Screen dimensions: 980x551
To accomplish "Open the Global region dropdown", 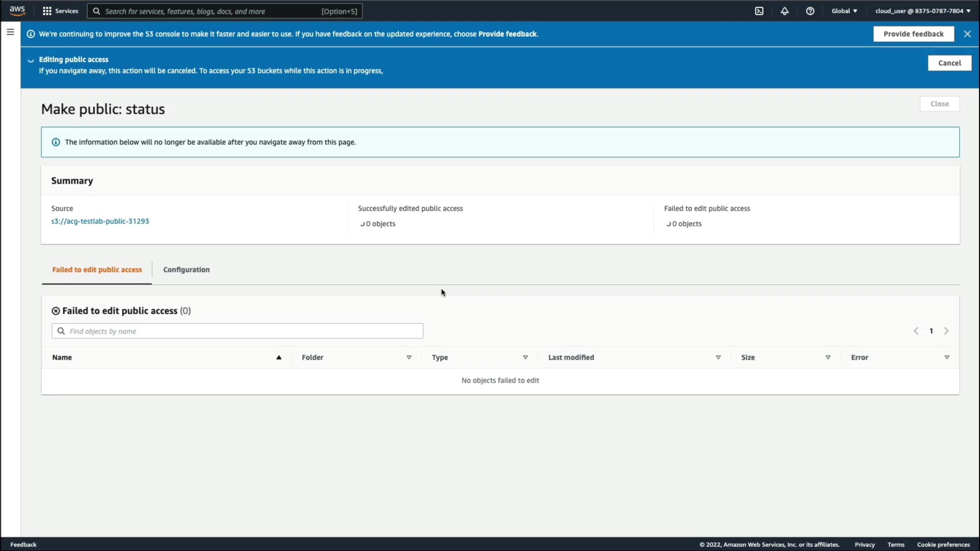I will pyautogui.click(x=844, y=11).
